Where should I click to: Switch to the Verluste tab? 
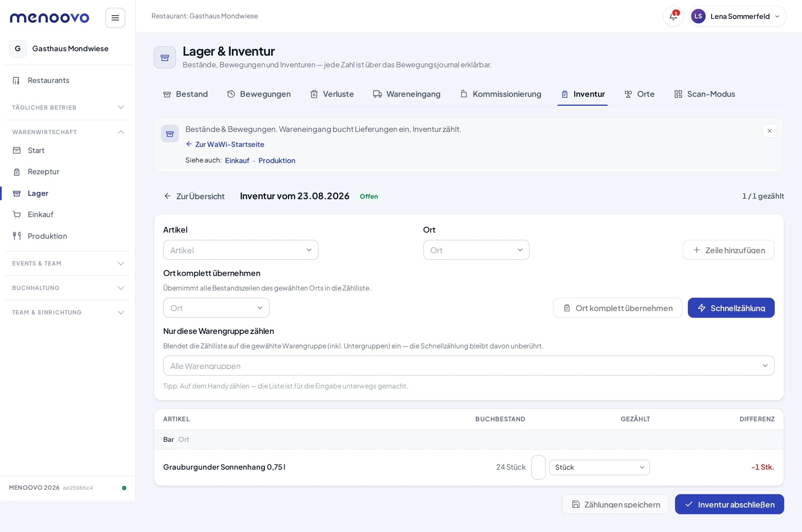(332, 94)
